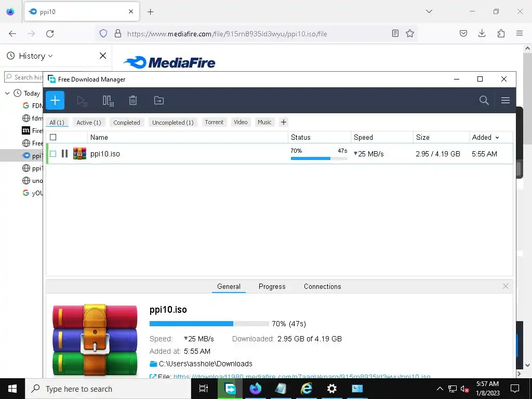Open Task View on taskbar
Image resolution: width=532 pixels, height=399 pixels.
point(203,389)
